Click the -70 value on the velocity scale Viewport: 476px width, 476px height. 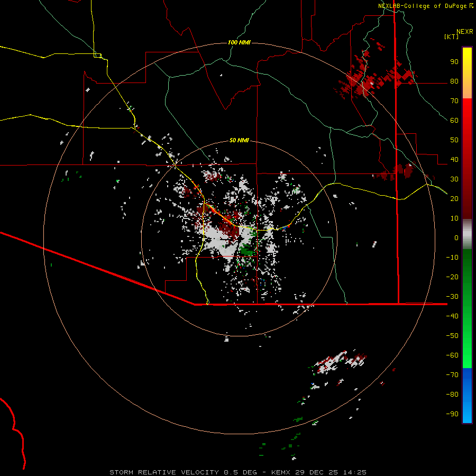click(452, 374)
